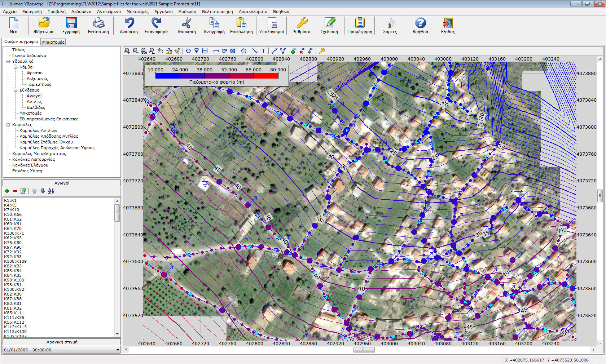The image size is (606, 364).
Task: Click the red minus delete pipe icon
Action: point(15,191)
